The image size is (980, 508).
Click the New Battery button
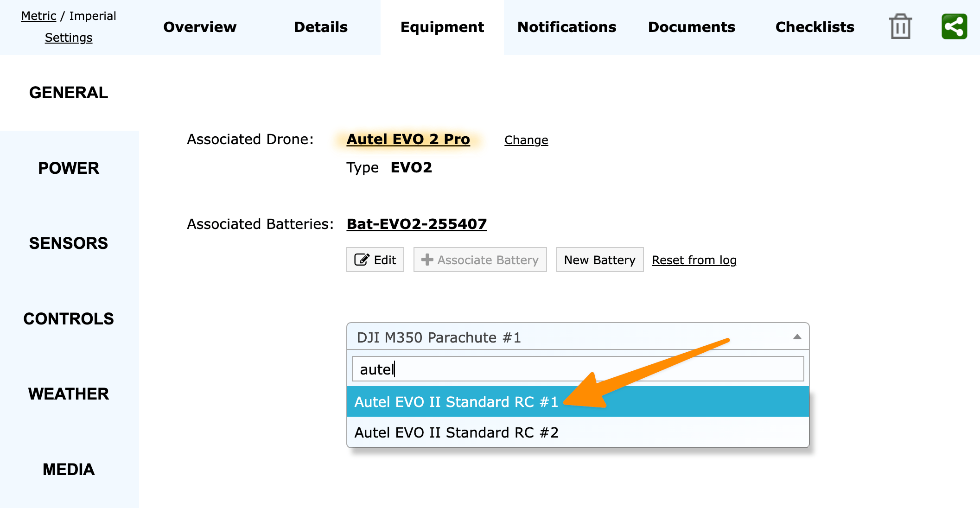[x=599, y=260]
